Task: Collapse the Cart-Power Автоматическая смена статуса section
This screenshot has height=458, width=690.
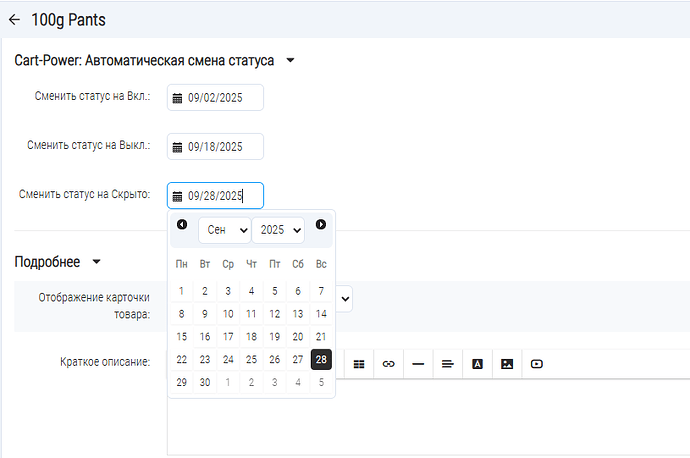Action: click(290, 61)
